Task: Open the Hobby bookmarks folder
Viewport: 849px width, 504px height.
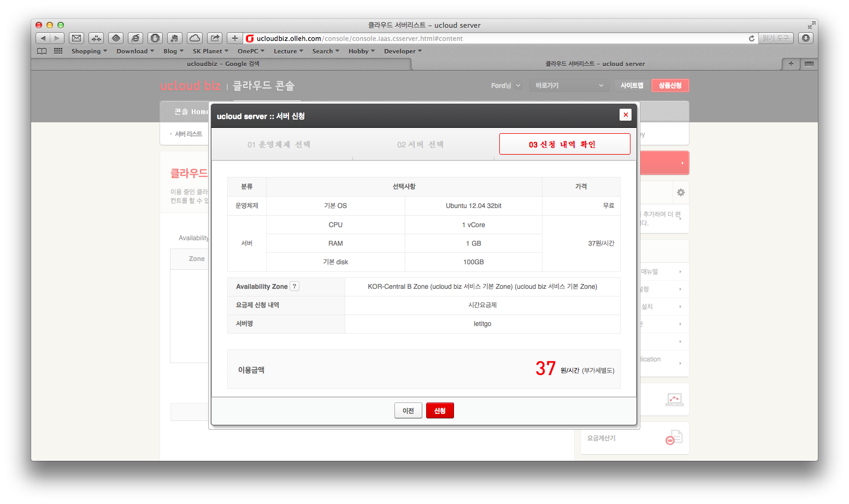Action: click(362, 51)
